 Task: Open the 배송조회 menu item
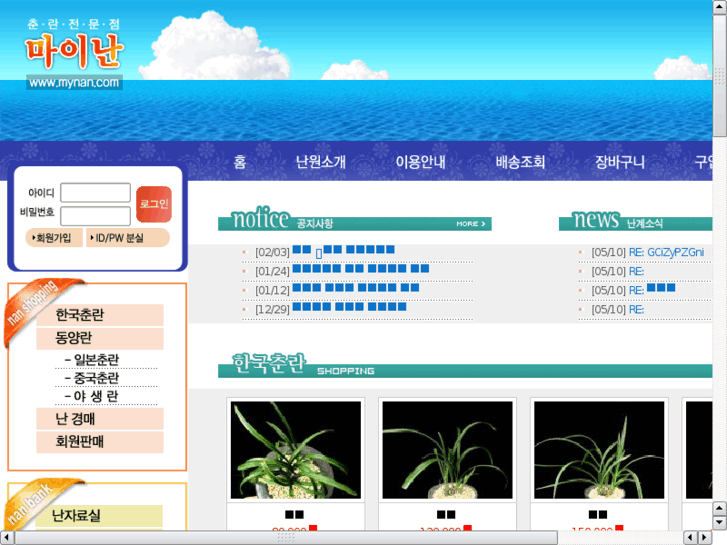(520, 162)
